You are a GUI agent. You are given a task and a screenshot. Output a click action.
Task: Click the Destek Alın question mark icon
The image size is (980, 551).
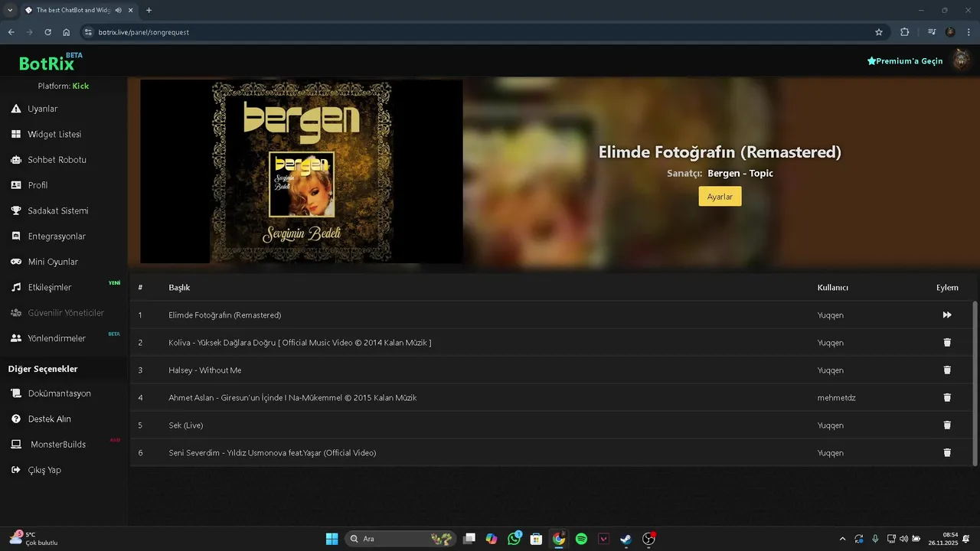[x=15, y=419]
